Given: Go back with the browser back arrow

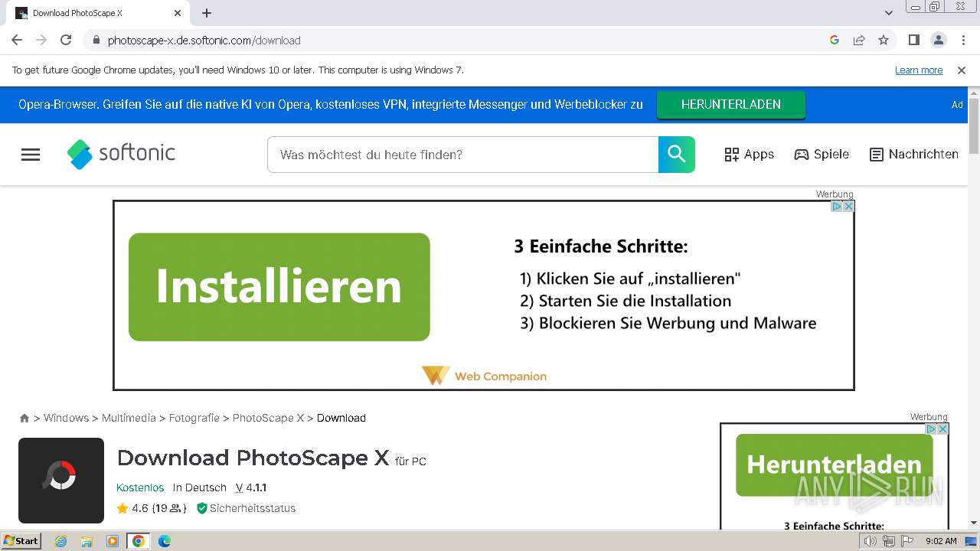Looking at the screenshot, I should (x=17, y=40).
